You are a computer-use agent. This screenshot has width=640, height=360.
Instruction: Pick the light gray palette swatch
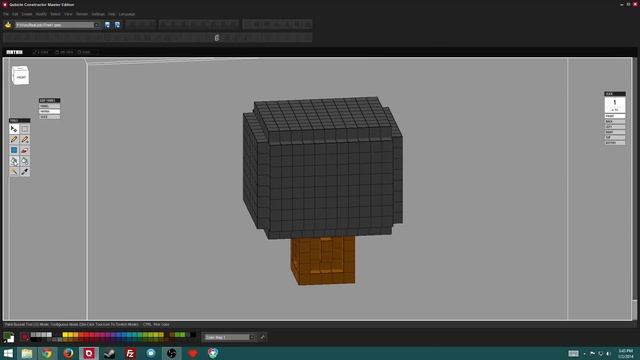tap(49, 335)
